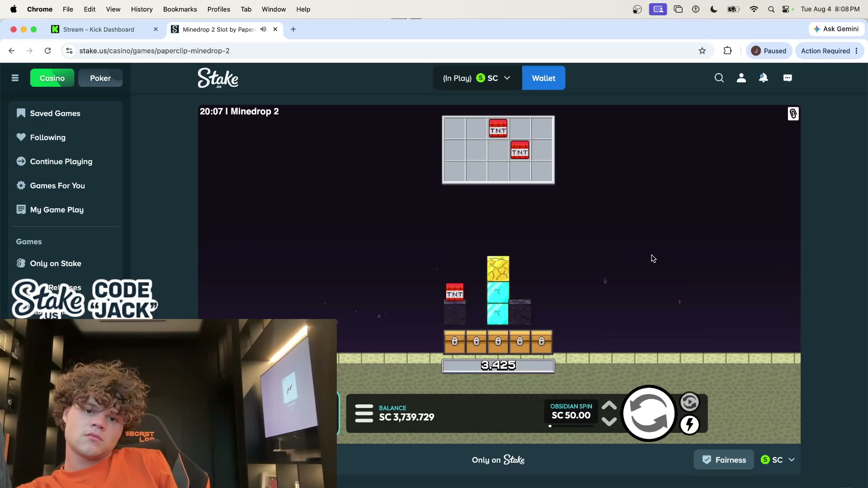Click the 3.425 win total display

pyautogui.click(x=498, y=366)
